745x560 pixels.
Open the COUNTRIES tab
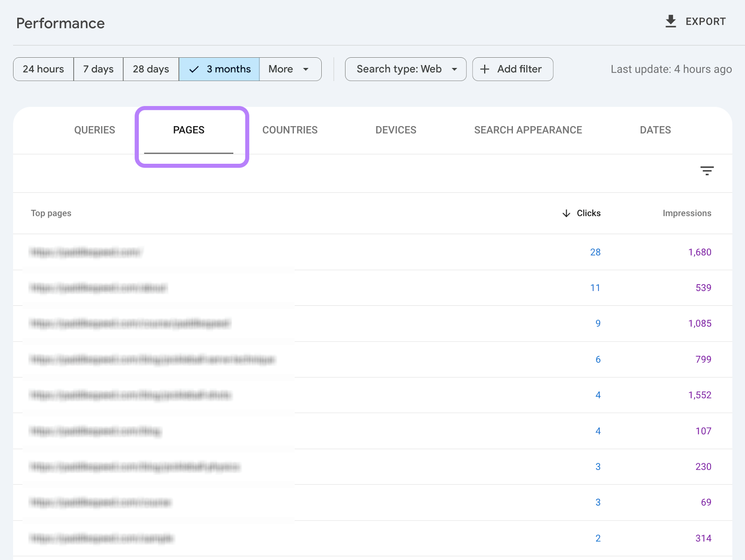click(290, 130)
